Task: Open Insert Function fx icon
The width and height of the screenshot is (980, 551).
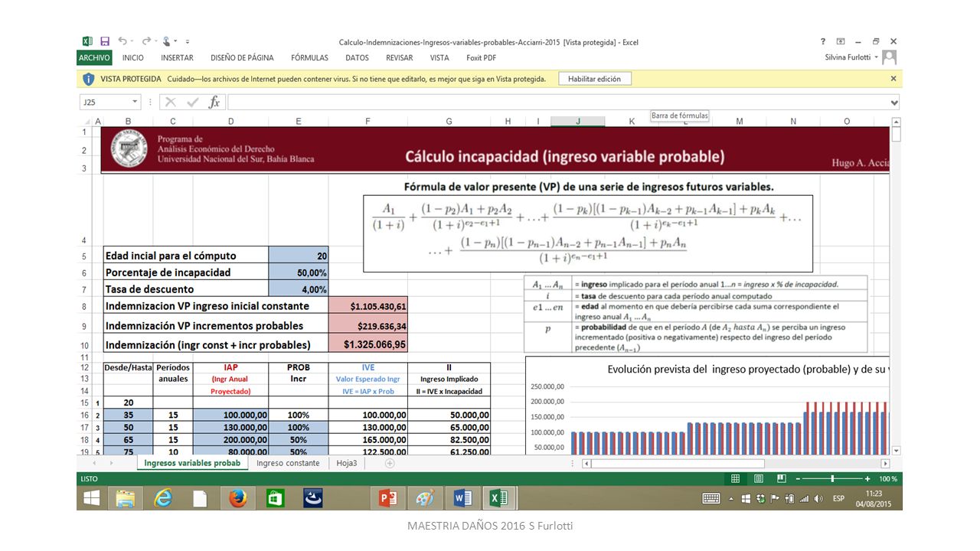Action: (x=214, y=102)
